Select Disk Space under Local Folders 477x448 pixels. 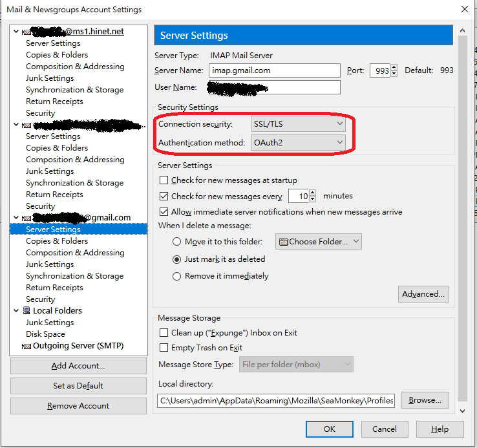point(46,334)
